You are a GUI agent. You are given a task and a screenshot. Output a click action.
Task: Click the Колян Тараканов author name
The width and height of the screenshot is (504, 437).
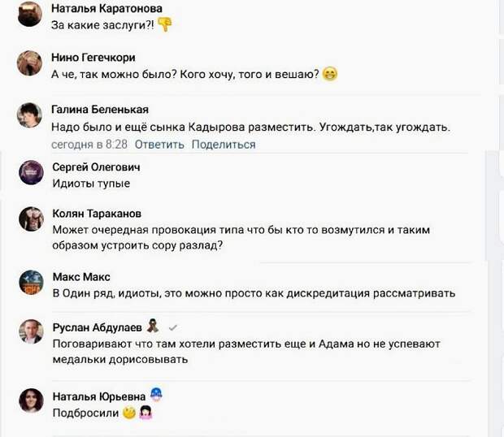click(x=97, y=214)
